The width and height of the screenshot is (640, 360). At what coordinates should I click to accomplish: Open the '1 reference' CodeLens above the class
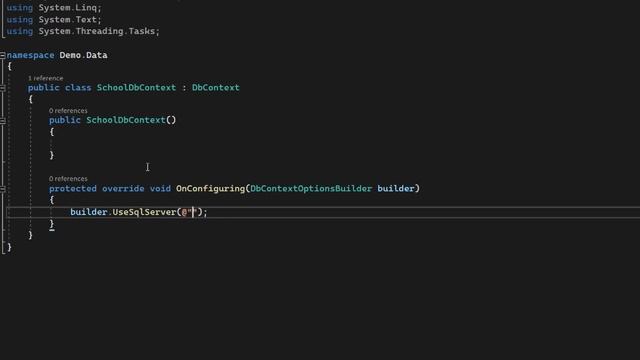pyautogui.click(x=45, y=78)
